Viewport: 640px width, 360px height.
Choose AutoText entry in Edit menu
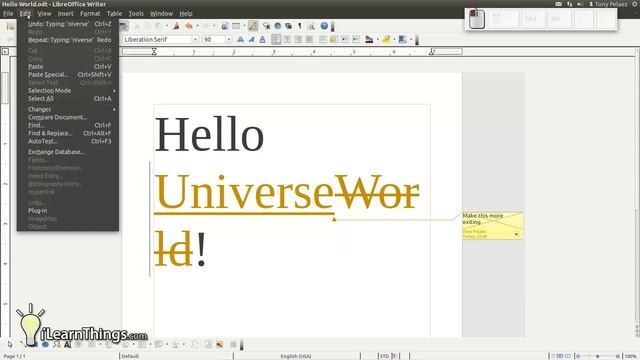tap(68, 141)
